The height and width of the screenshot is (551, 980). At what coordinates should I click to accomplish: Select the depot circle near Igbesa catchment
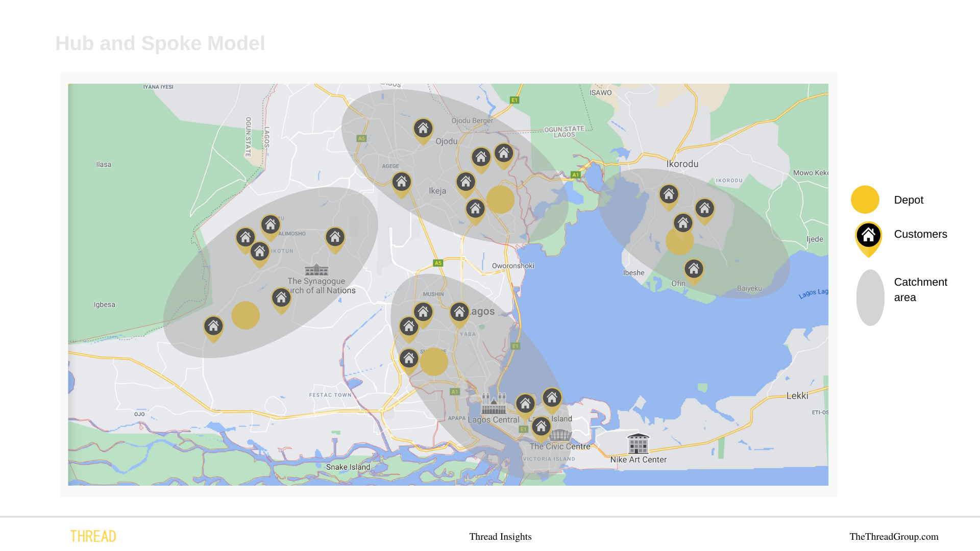tap(246, 315)
